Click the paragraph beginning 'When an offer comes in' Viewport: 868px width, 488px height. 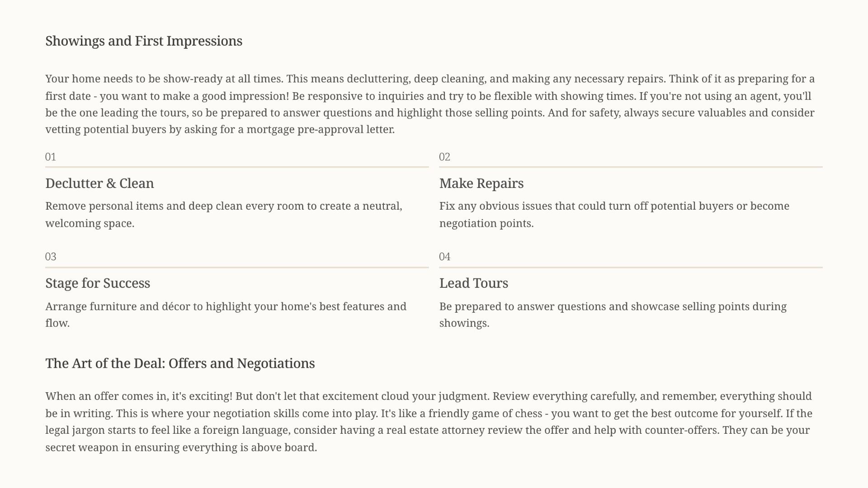coord(429,422)
